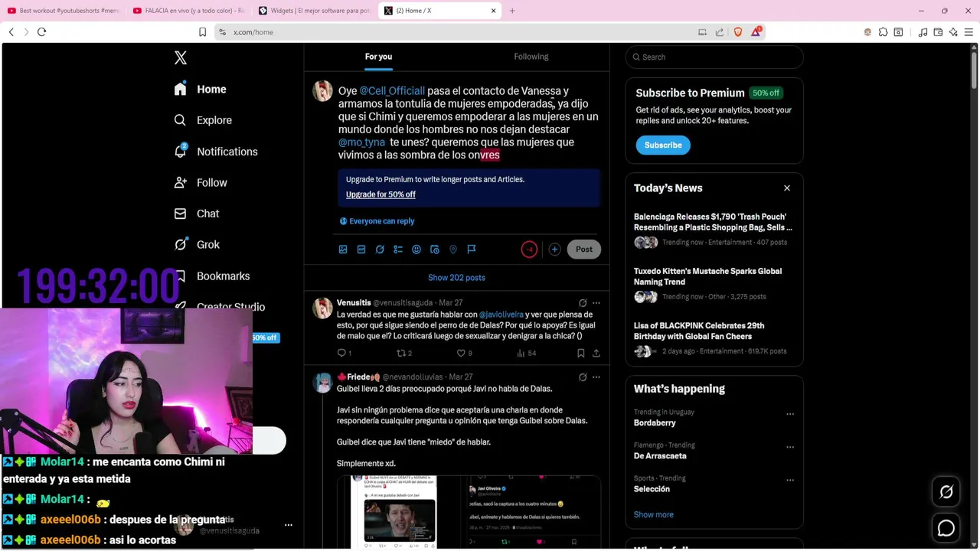Click the Search input field
This screenshot has width=980, height=551.
click(714, 57)
